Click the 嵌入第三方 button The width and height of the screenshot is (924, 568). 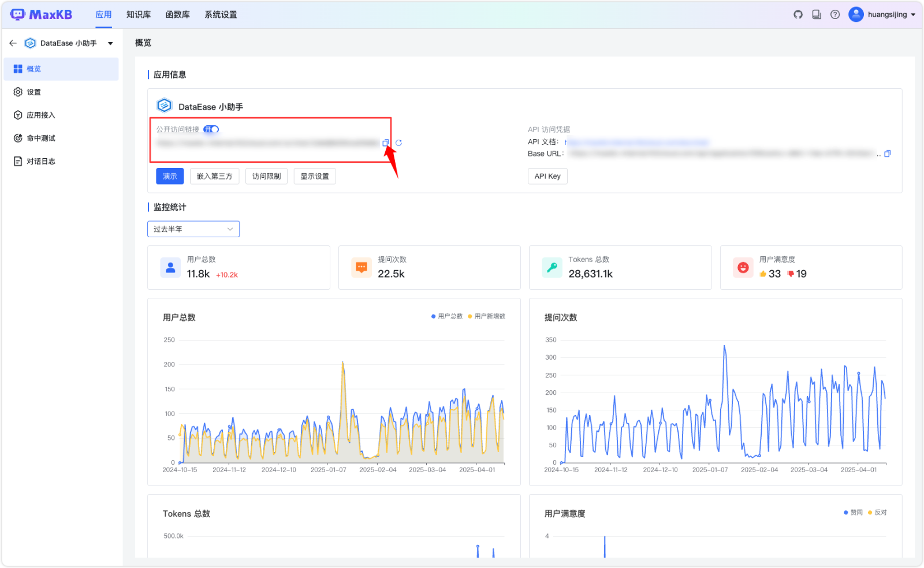point(214,176)
